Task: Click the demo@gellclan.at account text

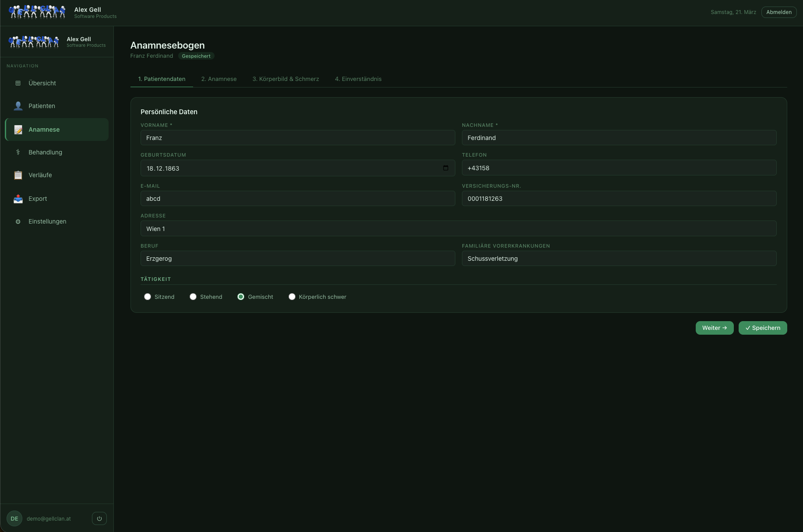Action: [x=49, y=519]
